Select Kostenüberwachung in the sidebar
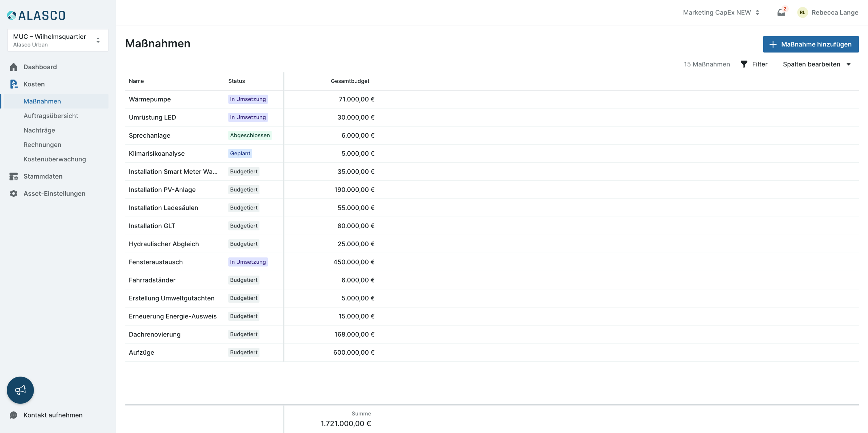The width and height of the screenshot is (868, 433). (x=55, y=159)
